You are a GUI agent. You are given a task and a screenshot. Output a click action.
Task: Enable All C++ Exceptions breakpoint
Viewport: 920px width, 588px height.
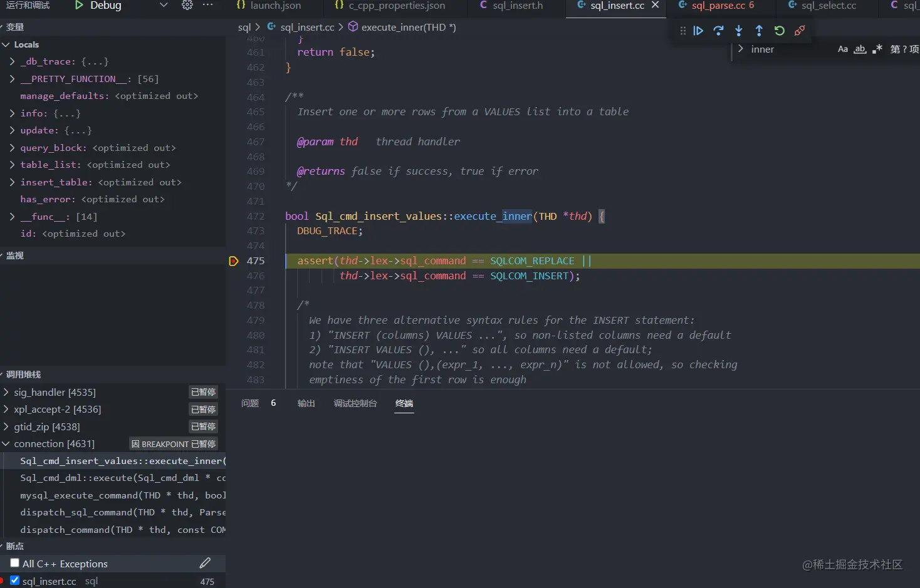pos(14,564)
